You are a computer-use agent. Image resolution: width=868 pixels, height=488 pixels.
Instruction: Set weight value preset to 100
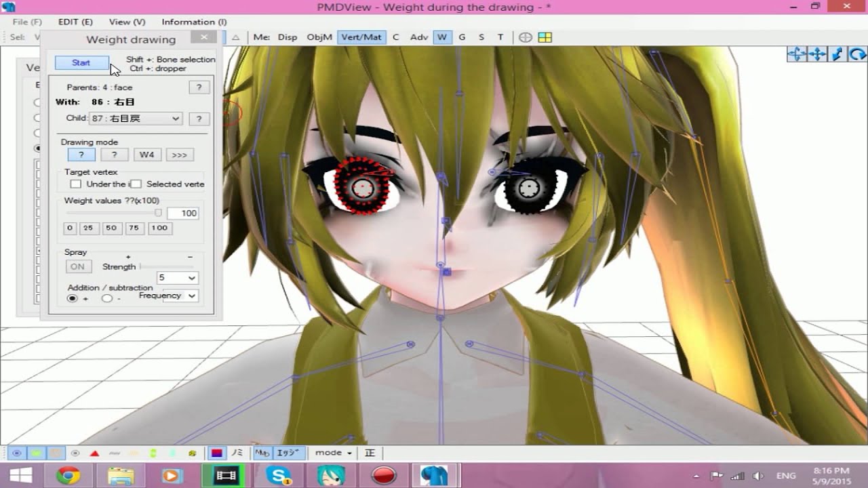click(159, 228)
